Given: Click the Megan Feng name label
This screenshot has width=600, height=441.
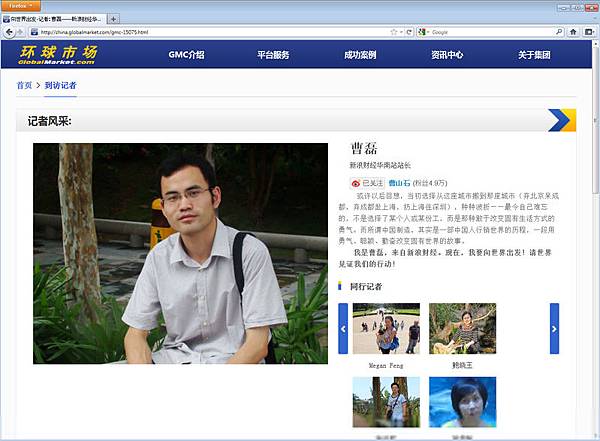Looking at the screenshot, I should click(x=386, y=366).
